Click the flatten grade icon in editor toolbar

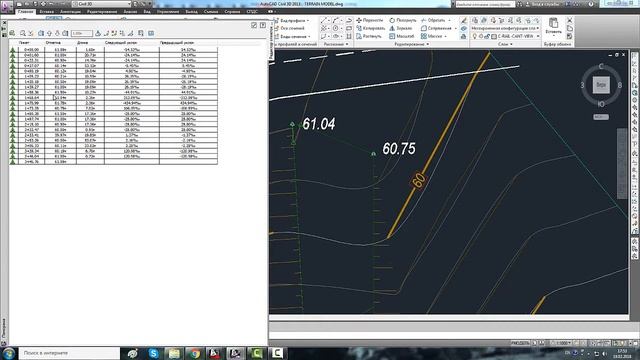coord(98,33)
